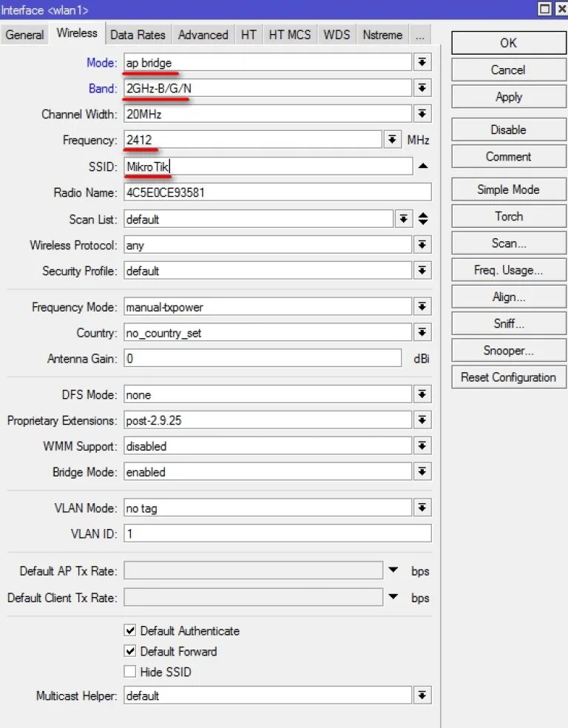Collapse the SSID field up-arrow
This screenshot has height=728, width=568.
(x=423, y=166)
